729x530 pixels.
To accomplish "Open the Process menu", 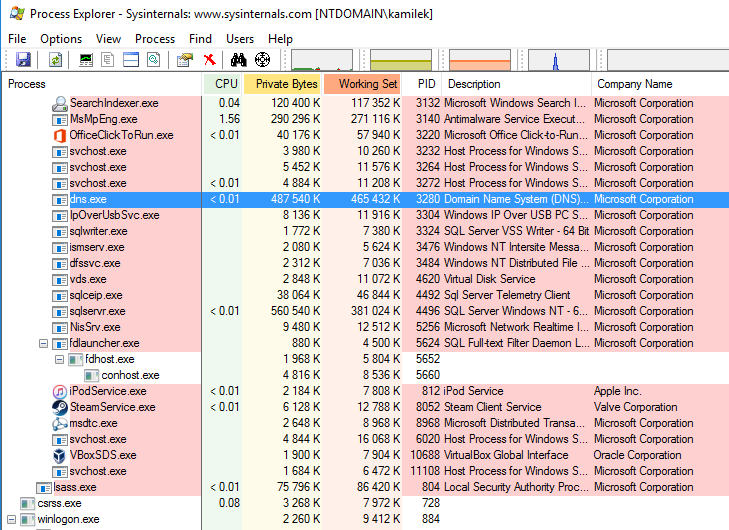I will (155, 39).
